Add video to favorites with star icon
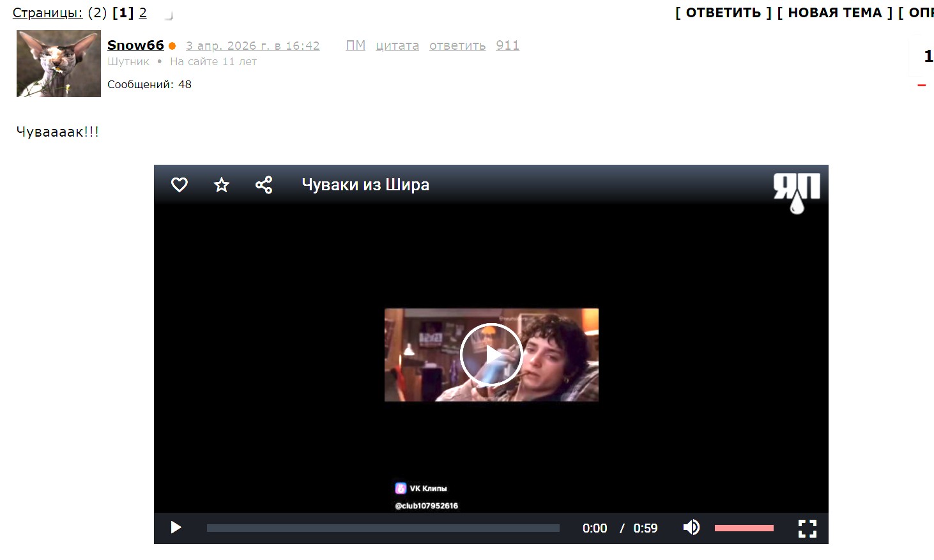The image size is (934, 560). click(222, 185)
